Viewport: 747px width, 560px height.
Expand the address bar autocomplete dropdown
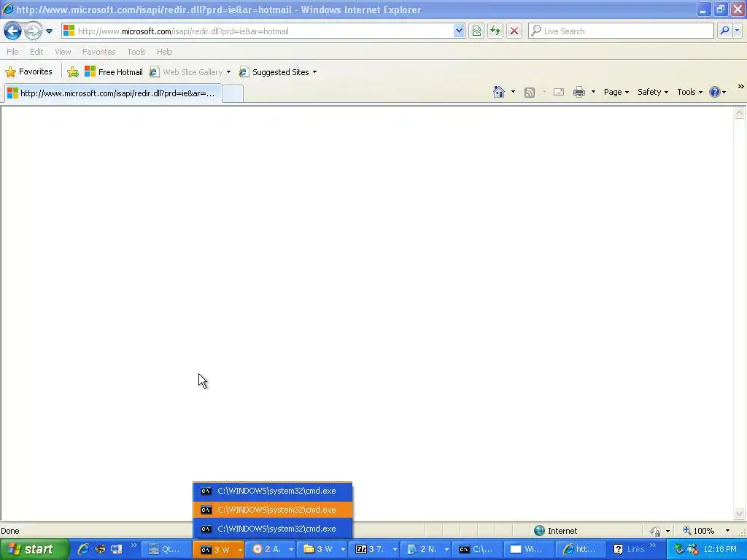pyautogui.click(x=458, y=31)
